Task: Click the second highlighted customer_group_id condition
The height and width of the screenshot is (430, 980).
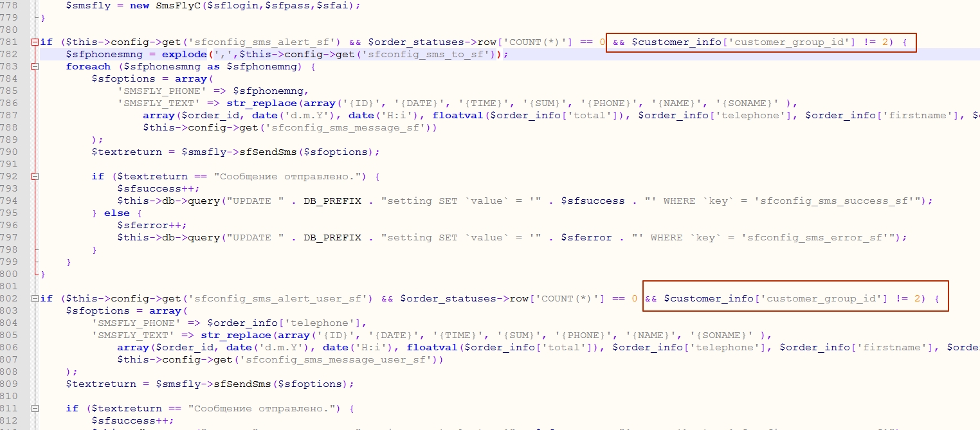Action: coord(795,299)
